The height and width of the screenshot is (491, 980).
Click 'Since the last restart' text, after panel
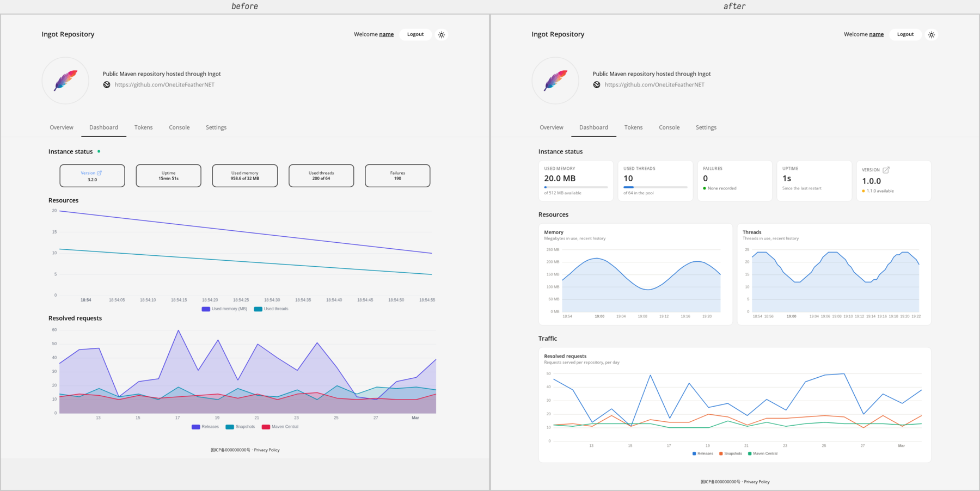click(802, 188)
